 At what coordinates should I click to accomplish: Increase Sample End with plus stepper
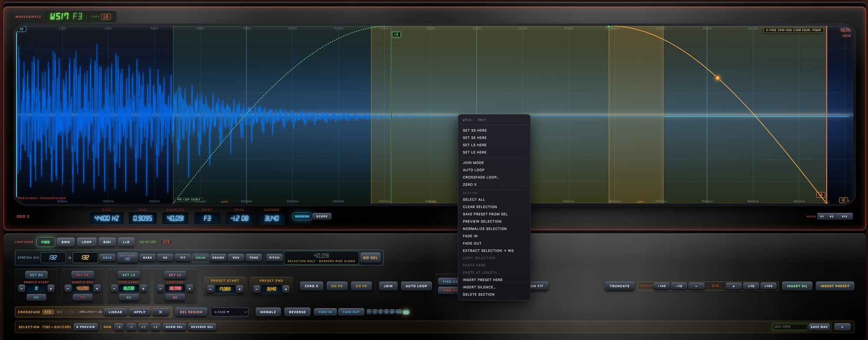pos(97,288)
